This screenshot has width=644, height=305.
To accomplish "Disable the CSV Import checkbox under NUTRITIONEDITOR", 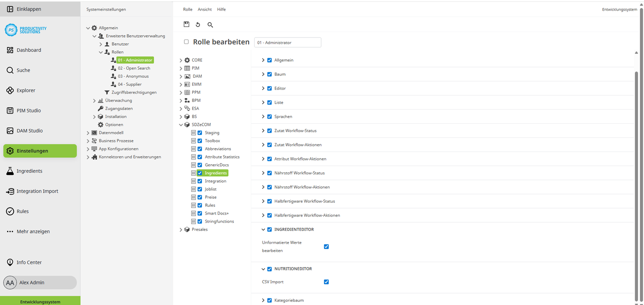I will [326, 282].
